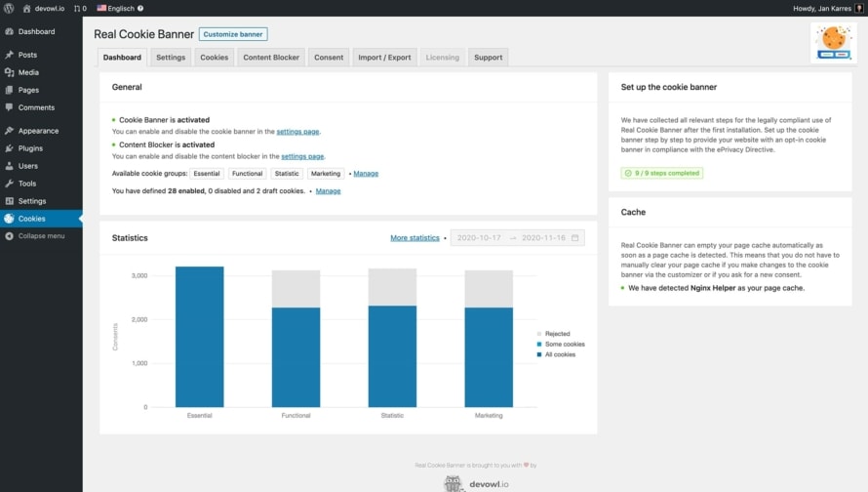
Task: Click the Essential cookie group tag
Action: tap(207, 174)
